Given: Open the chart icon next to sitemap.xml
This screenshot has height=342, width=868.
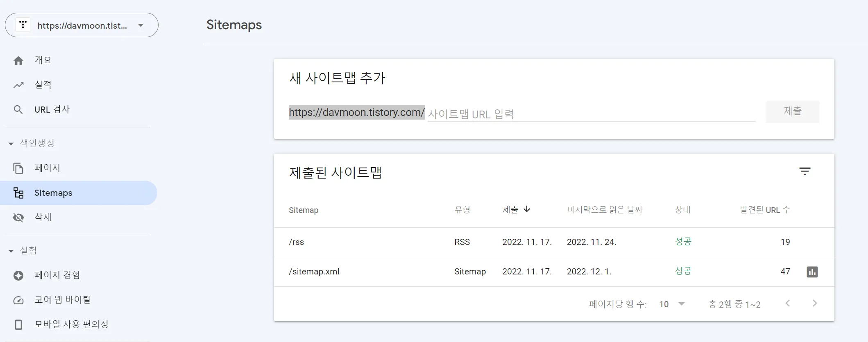Looking at the screenshot, I should [x=813, y=272].
